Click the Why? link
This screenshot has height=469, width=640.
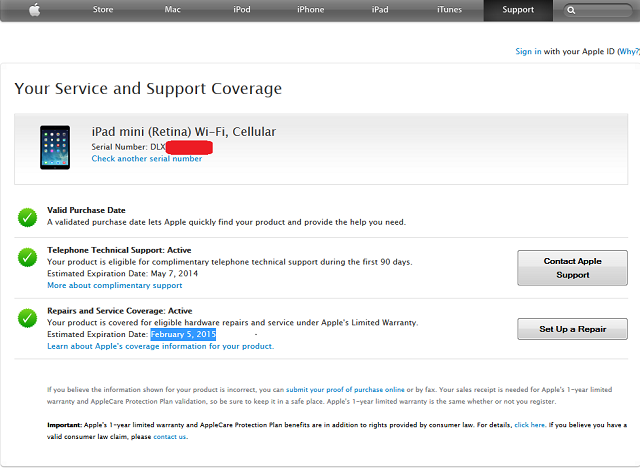[x=628, y=51]
